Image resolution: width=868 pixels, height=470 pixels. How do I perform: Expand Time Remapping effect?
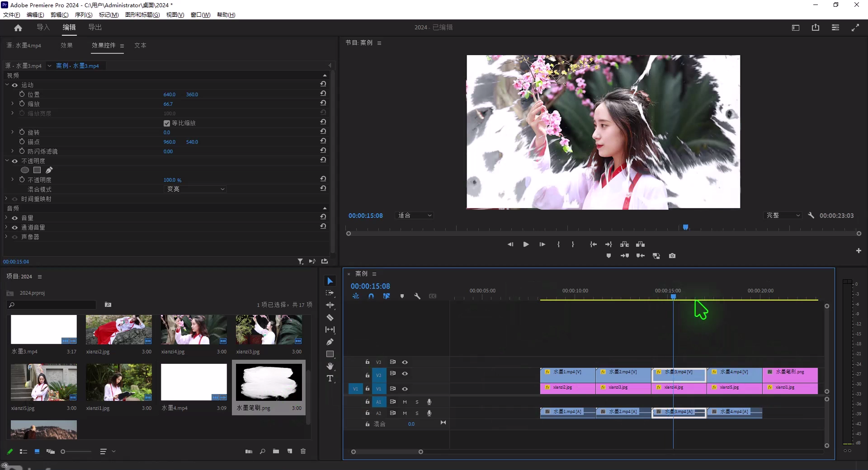(x=6, y=198)
